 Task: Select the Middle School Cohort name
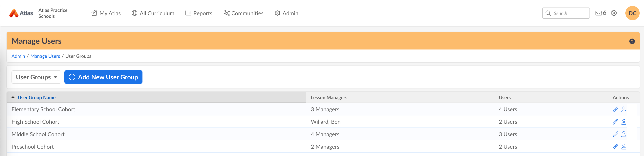pos(38,134)
